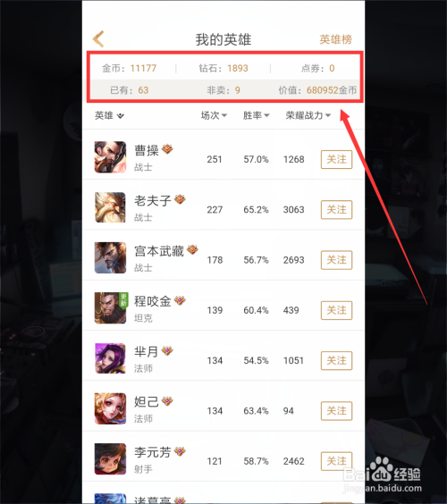This screenshot has height=504, width=447.
Task: Tap 妲己 hero portrait
Action: click(110, 408)
